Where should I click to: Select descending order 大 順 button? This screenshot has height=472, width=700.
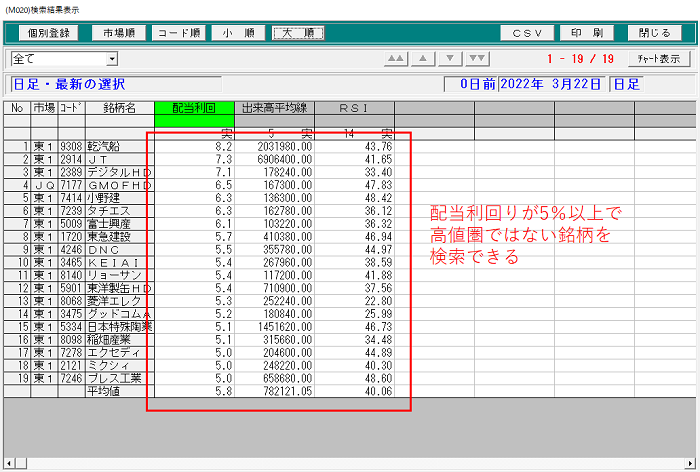coord(298,33)
